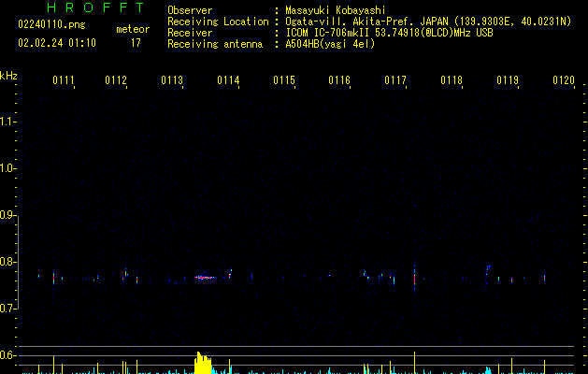Click the 0116 time marker

click(x=339, y=80)
